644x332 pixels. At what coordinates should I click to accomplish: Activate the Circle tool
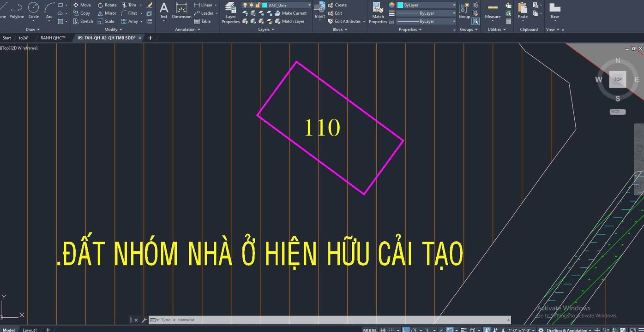[x=33, y=10]
